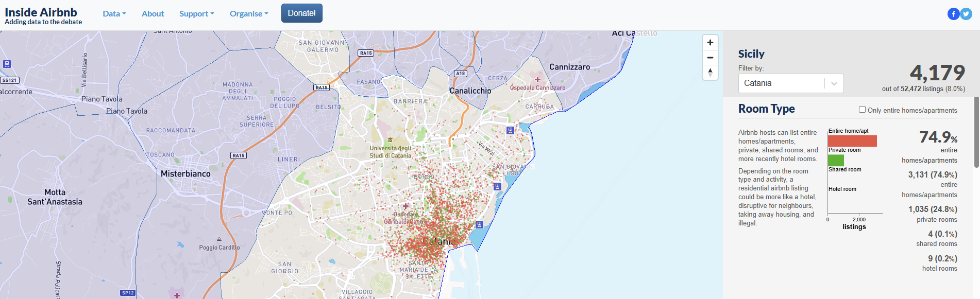Screen dimensions: 980x299
Task: Click the green Private room bar
Action: coord(836,161)
